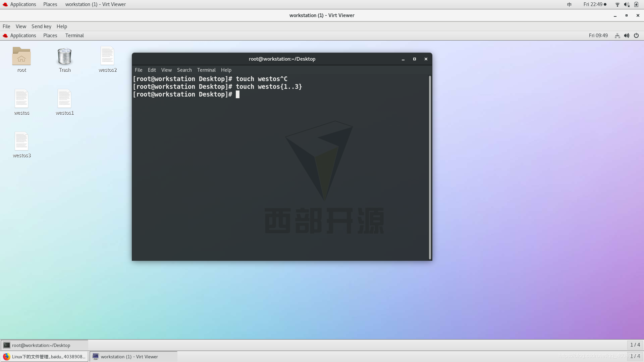Open host Applications menu with red hat icon

point(19,4)
